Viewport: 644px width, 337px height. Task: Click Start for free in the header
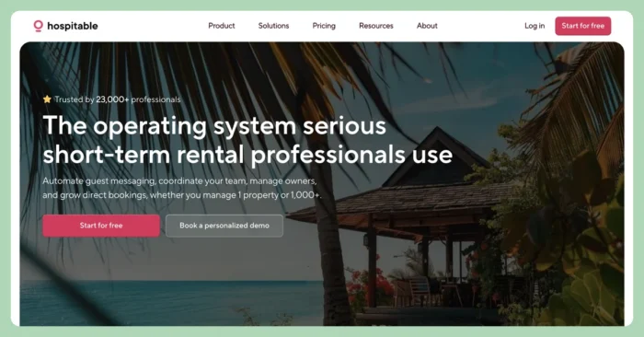(x=582, y=26)
